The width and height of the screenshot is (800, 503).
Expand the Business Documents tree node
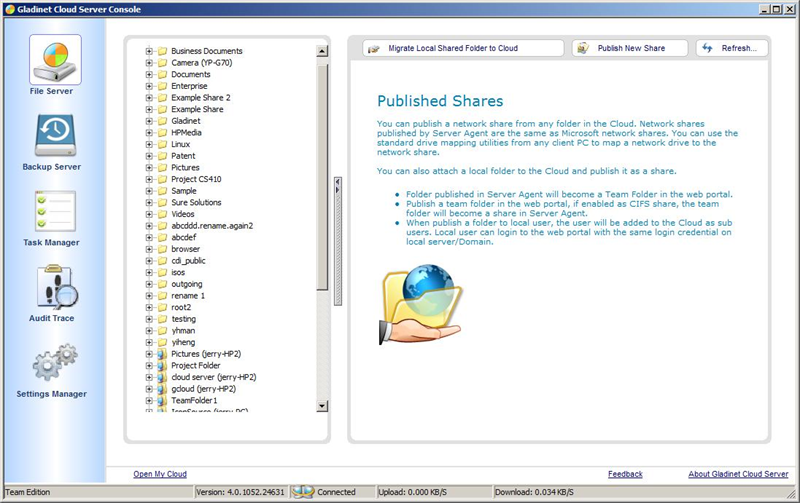pyautogui.click(x=148, y=51)
